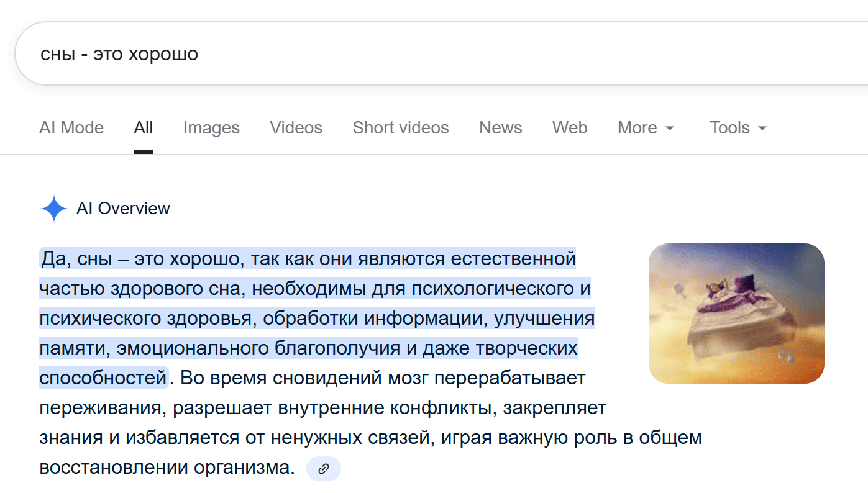Viewport: 868px width, 493px height.
Task: Select the All results tab
Action: 143,128
